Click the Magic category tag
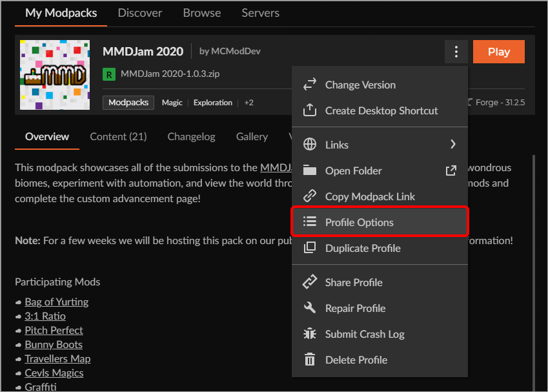Screen dimensions: 548x392 coord(172,103)
